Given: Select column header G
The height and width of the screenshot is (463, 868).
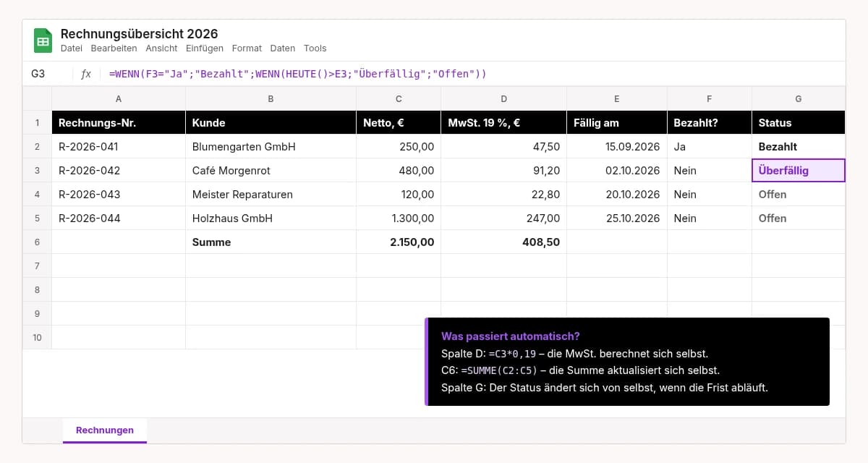Looking at the screenshot, I should pos(799,98).
